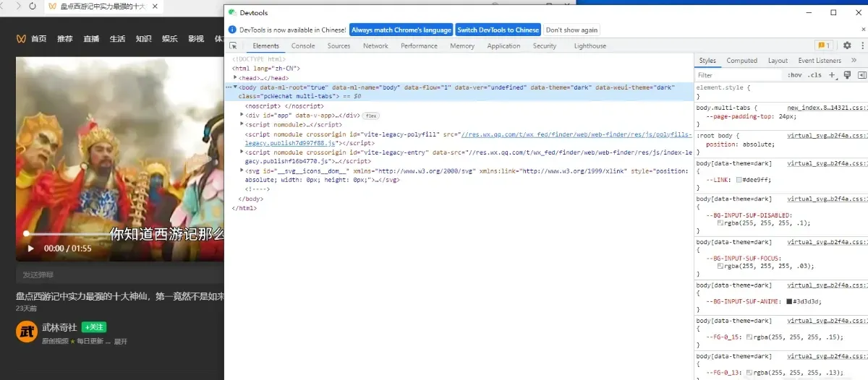Open the Lighthouse tab
Screen dimensions: 868x380
pyautogui.click(x=590, y=46)
